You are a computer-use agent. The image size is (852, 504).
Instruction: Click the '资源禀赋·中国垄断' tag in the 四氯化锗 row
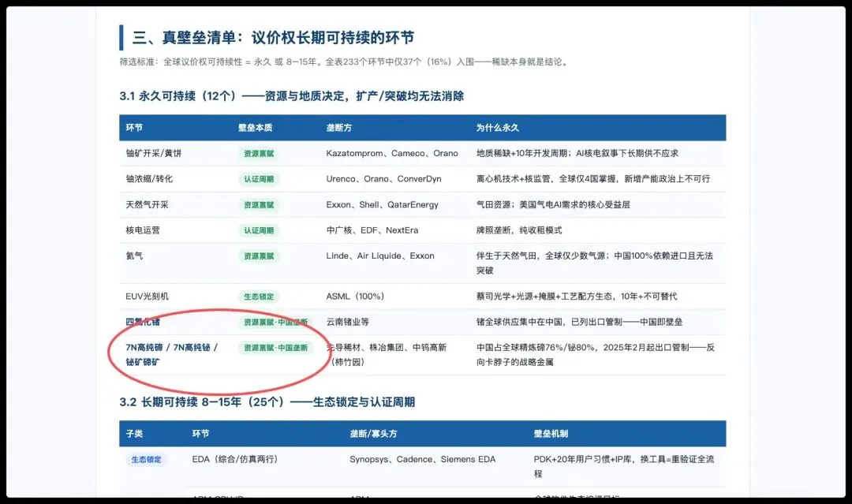click(275, 323)
